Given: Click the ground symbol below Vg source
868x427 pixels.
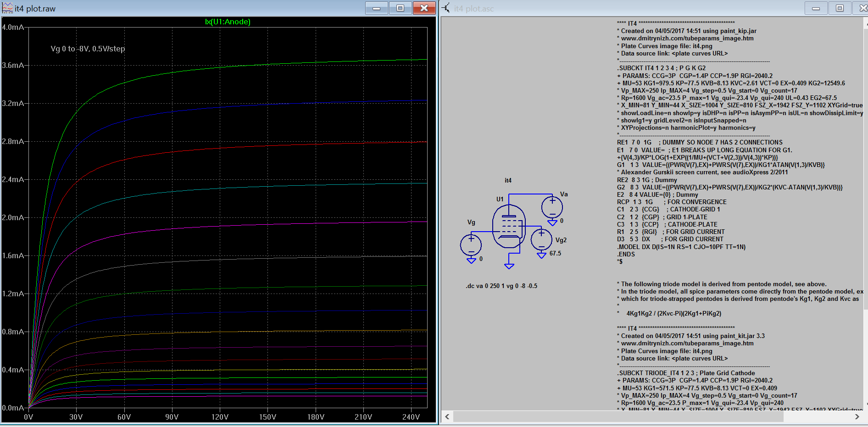Looking at the screenshot, I should [471, 261].
